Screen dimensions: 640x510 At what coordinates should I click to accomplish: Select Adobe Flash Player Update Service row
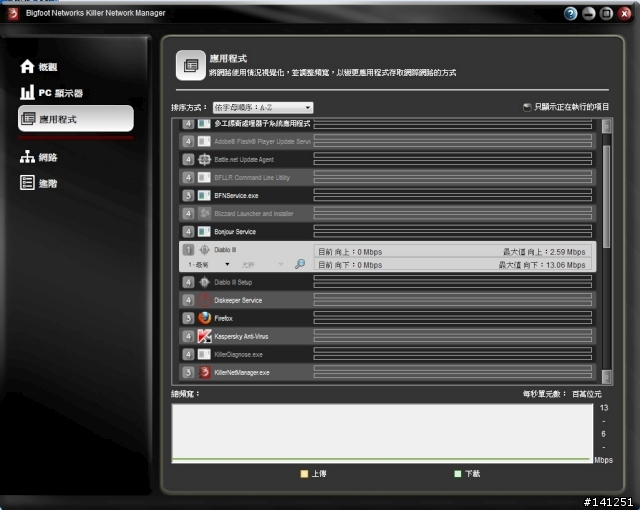point(388,142)
